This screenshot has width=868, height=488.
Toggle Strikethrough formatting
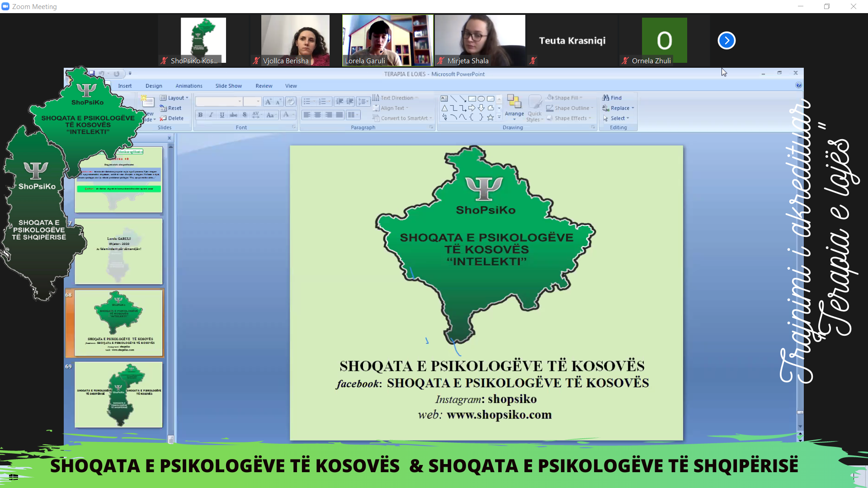[x=233, y=115]
